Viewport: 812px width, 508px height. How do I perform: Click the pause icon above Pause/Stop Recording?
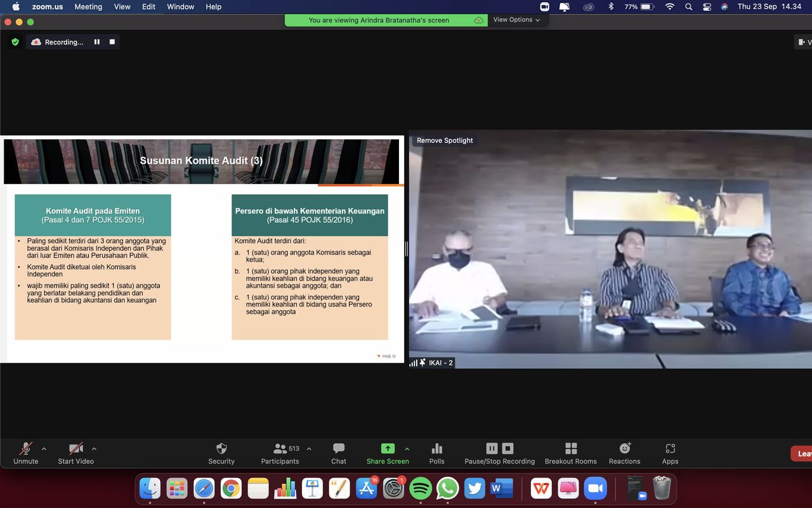(492, 448)
